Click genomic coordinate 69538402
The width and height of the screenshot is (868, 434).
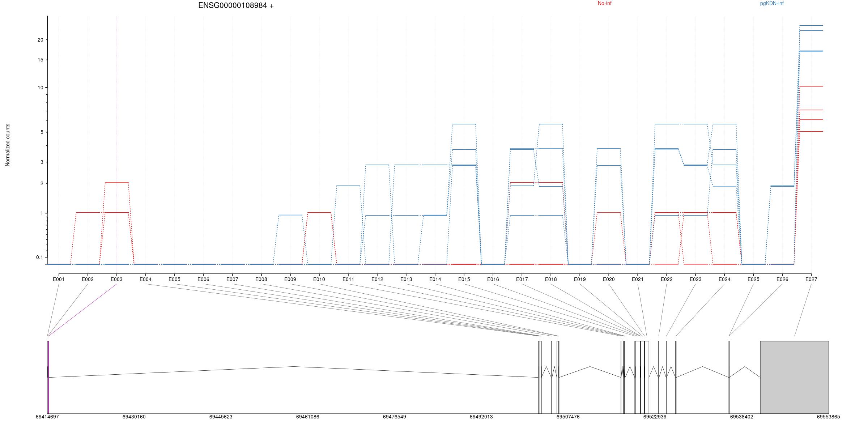(742, 417)
